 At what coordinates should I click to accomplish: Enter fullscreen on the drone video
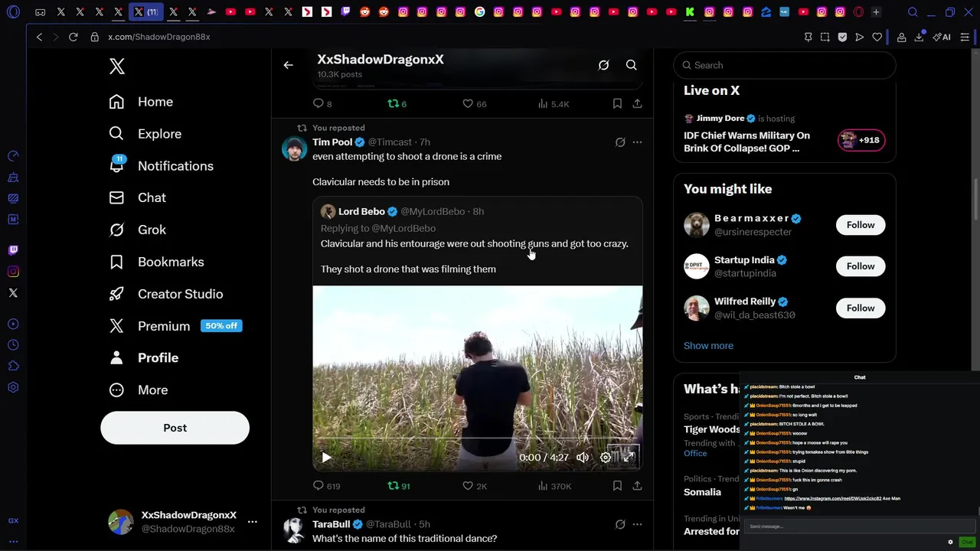[x=629, y=458]
